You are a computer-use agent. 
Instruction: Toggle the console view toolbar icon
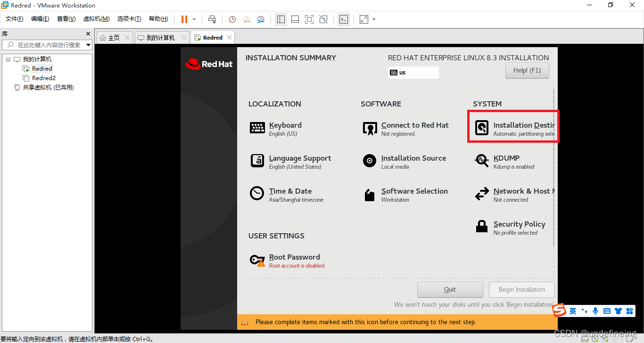tap(344, 19)
